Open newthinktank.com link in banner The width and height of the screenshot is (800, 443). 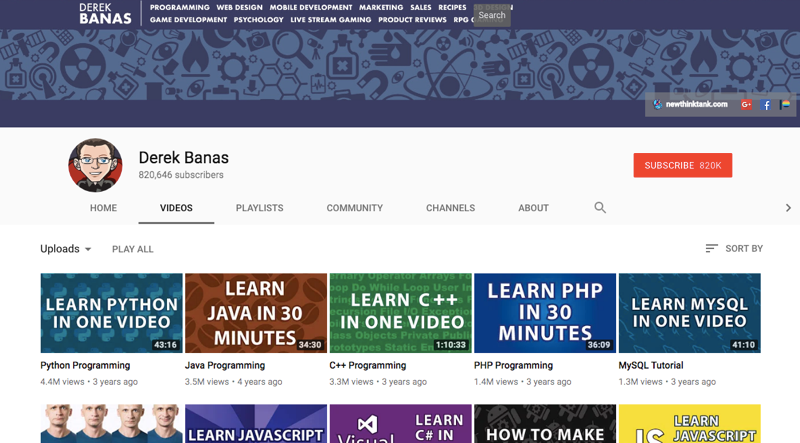691,104
